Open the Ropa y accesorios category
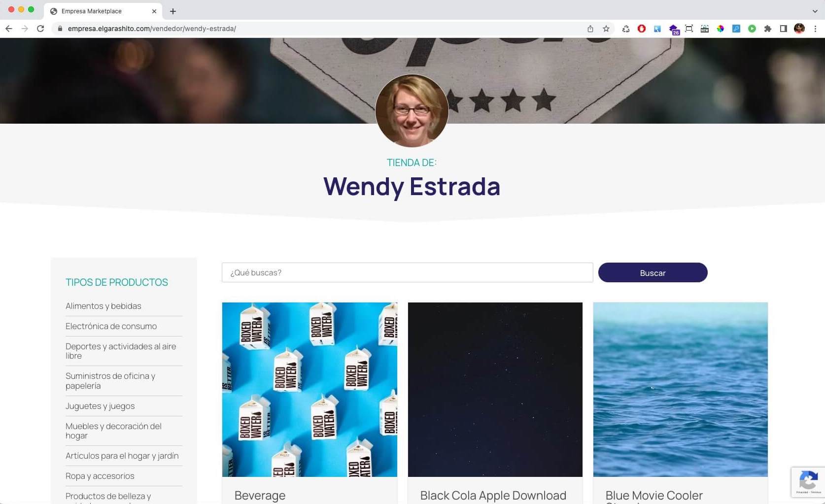Viewport: 825px width, 504px height. click(x=100, y=476)
